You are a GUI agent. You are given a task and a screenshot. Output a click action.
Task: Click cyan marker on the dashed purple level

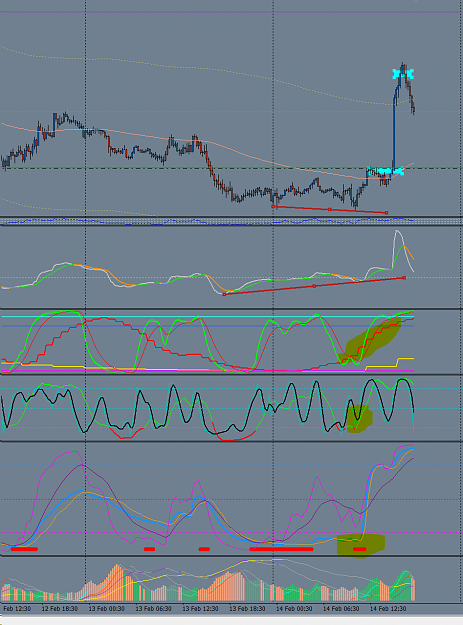385,171
